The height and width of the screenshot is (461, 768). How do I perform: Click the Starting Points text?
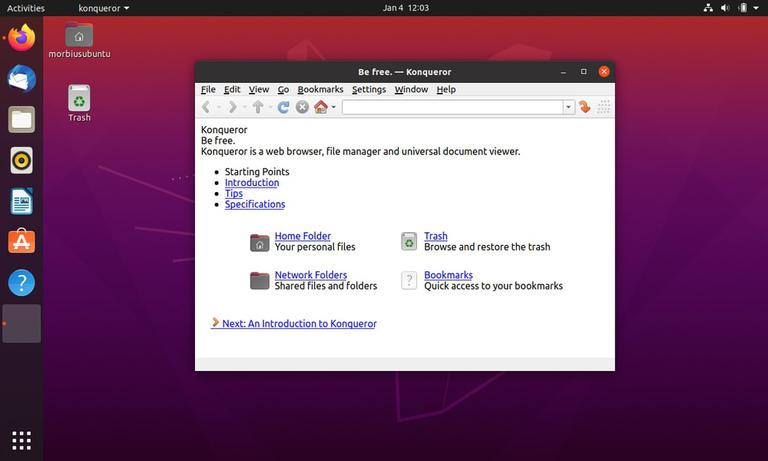pyautogui.click(x=257, y=171)
